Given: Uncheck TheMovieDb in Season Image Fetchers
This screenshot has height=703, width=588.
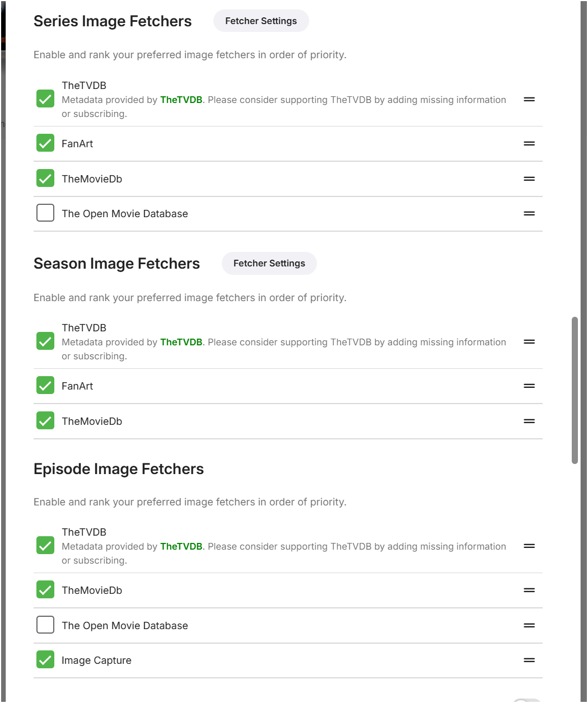Looking at the screenshot, I should 45,420.
